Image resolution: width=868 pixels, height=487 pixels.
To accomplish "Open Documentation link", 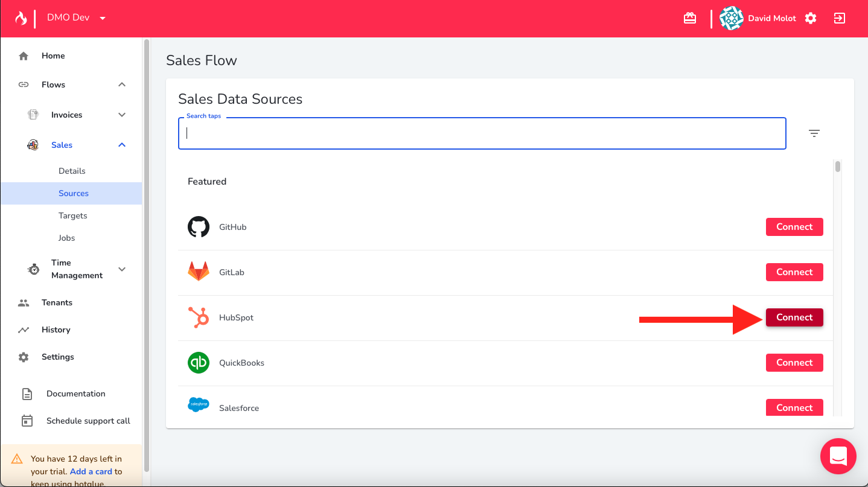I will point(75,393).
